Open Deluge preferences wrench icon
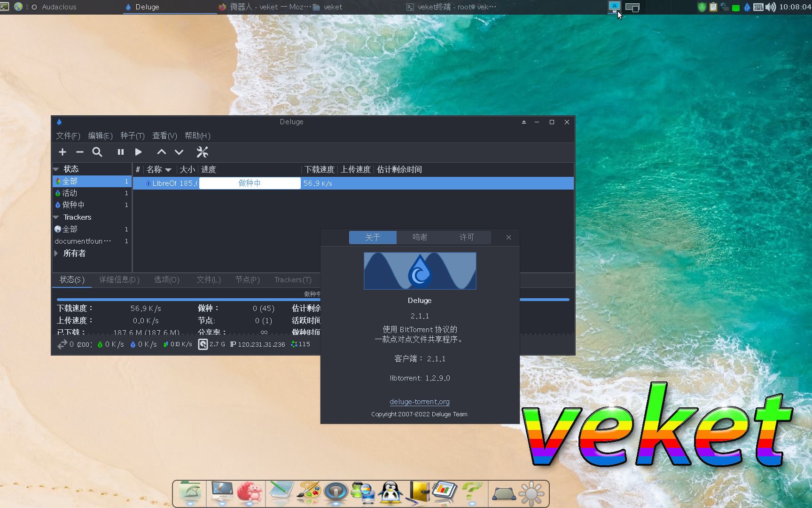The height and width of the screenshot is (508, 812). click(203, 152)
